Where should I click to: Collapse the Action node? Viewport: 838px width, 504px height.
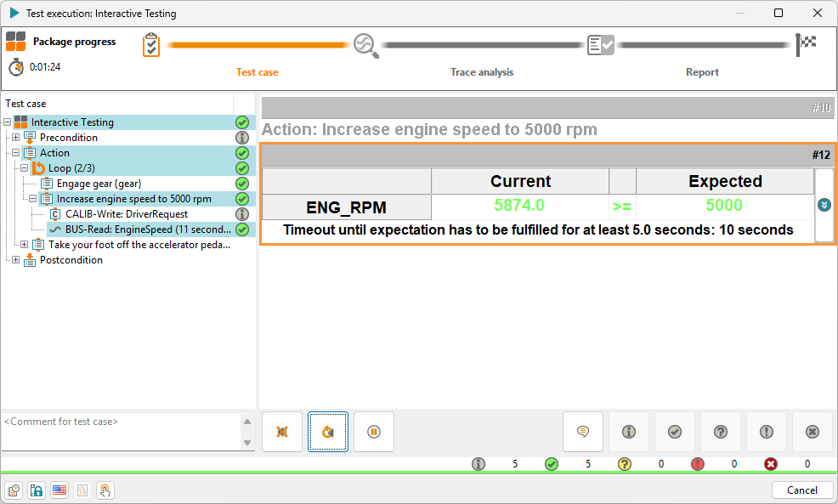[x=16, y=153]
